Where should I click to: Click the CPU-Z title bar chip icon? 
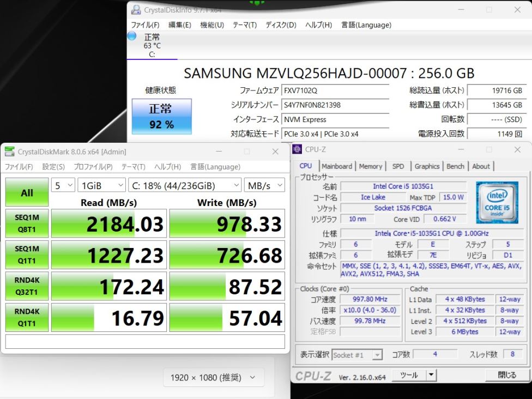(x=297, y=149)
